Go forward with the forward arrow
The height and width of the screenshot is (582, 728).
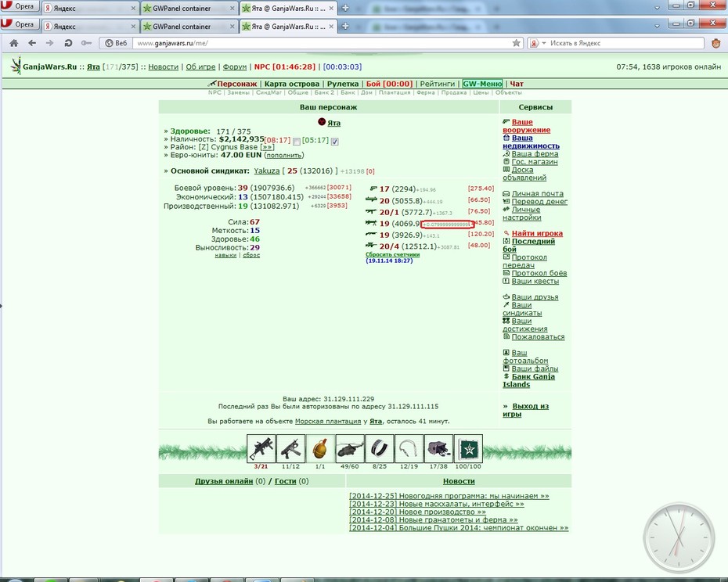coord(49,43)
